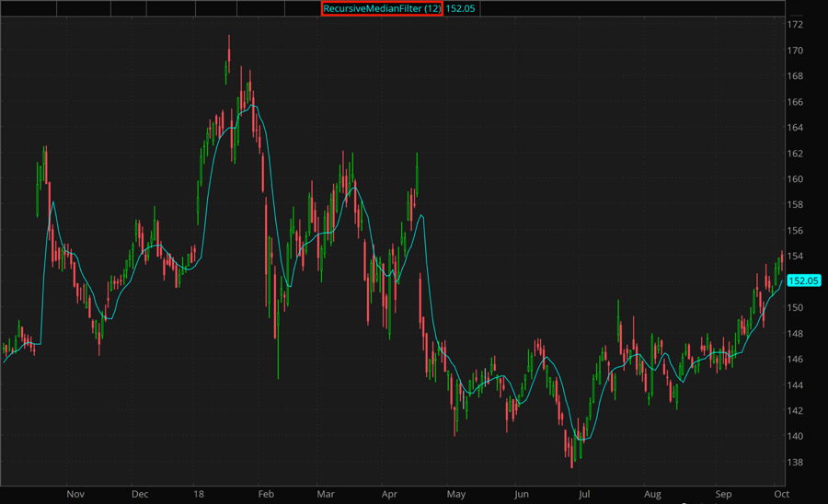Image resolution: width=828 pixels, height=504 pixels.
Task: Click the 172 price axis label
Action: click(797, 24)
